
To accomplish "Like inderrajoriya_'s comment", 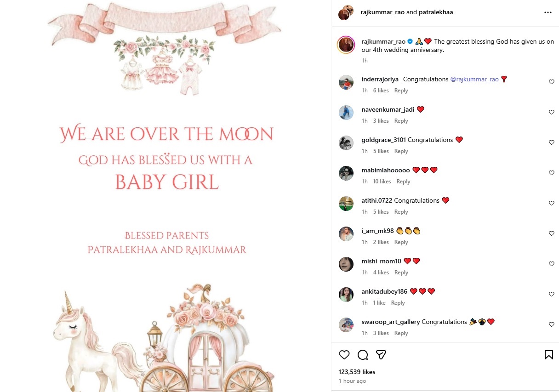I will pyautogui.click(x=552, y=82).
